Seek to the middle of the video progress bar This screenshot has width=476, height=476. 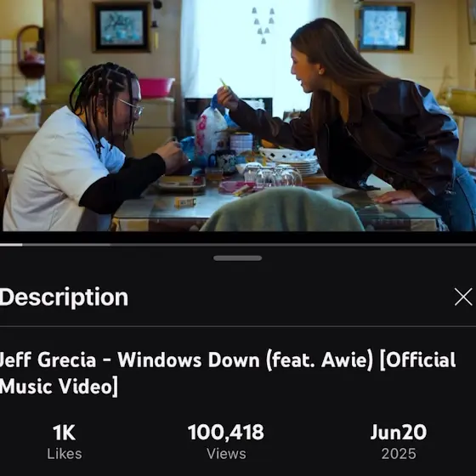coord(238,245)
